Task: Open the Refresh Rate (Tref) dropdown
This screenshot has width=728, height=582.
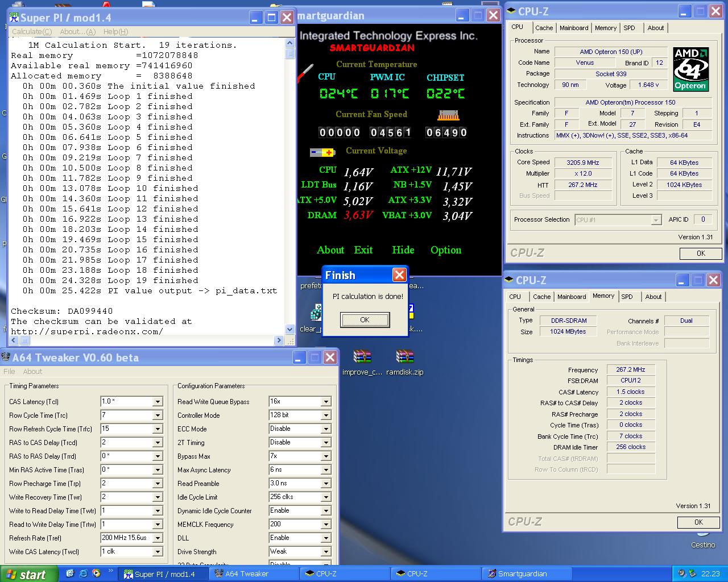Action: coord(158,538)
